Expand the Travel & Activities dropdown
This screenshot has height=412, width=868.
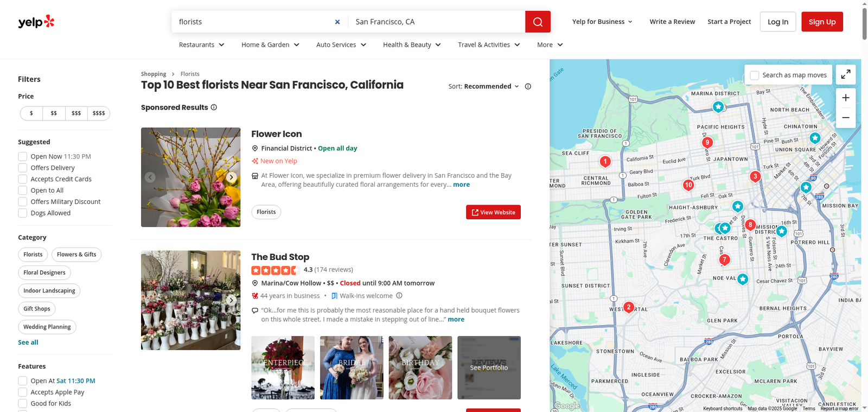[489, 45]
